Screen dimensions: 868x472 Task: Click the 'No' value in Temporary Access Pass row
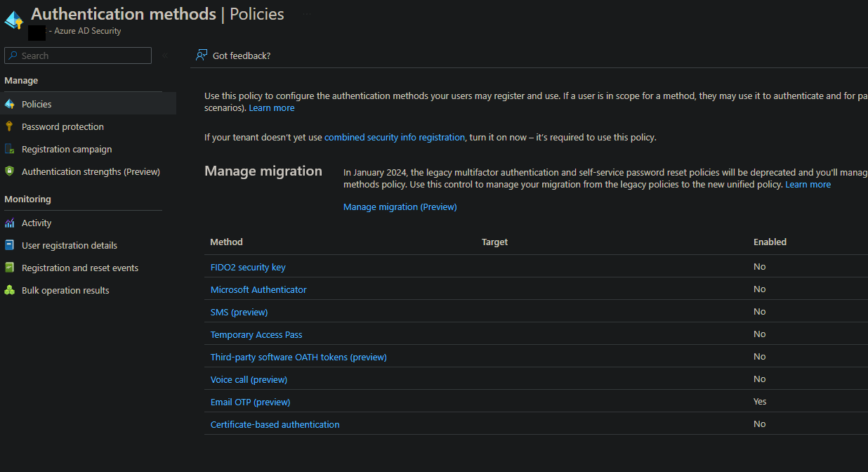coord(759,334)
